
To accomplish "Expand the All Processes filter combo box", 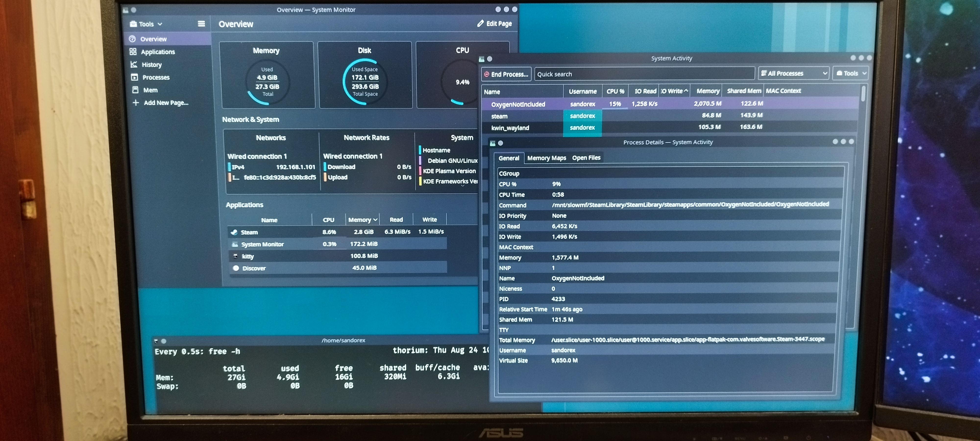I will tap(793, 73).
